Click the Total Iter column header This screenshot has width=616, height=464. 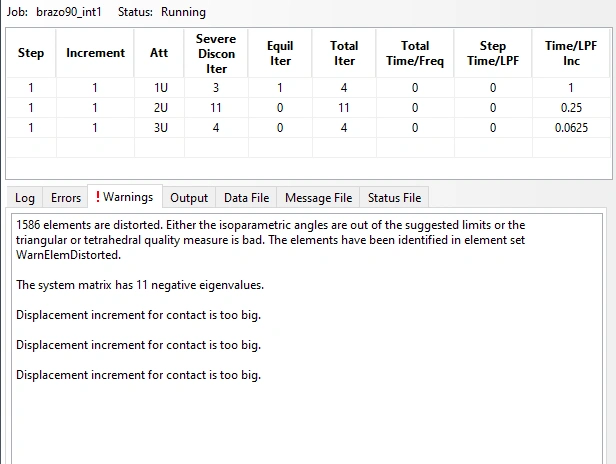344,53
